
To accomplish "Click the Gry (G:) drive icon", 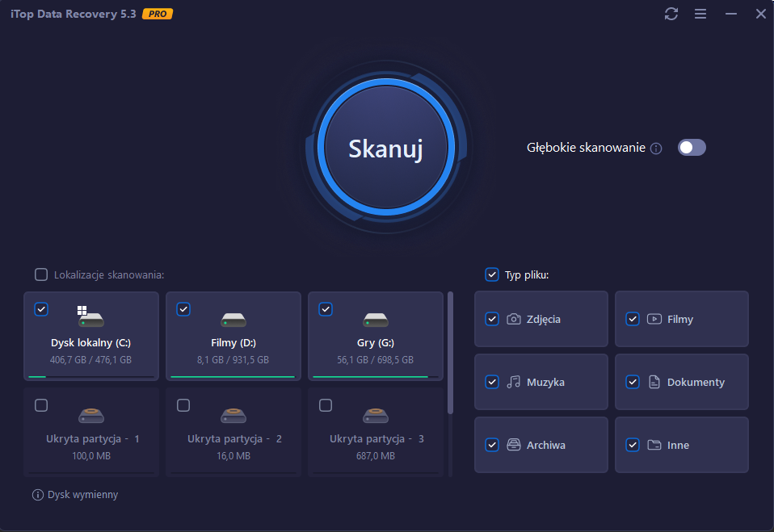I will tap(376, 320).
